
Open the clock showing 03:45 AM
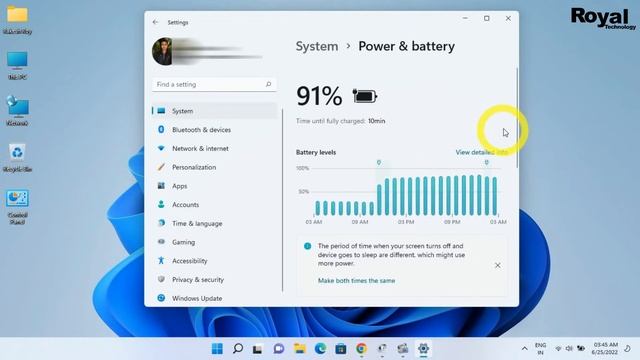pos(605,349)
